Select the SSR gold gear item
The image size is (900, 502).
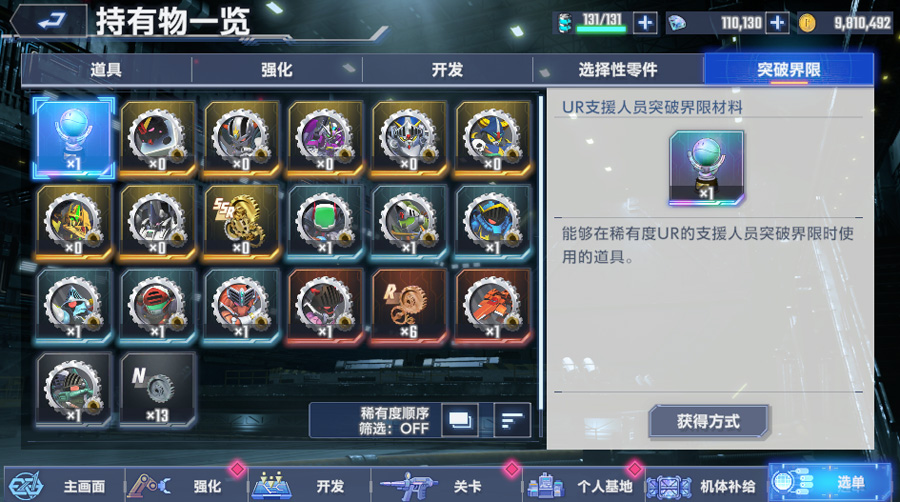[x=241, y=223]
